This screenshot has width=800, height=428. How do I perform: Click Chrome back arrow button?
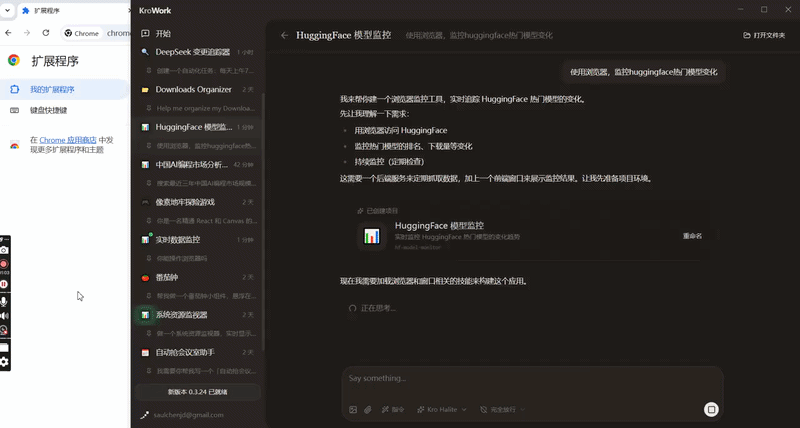point(8,33)
